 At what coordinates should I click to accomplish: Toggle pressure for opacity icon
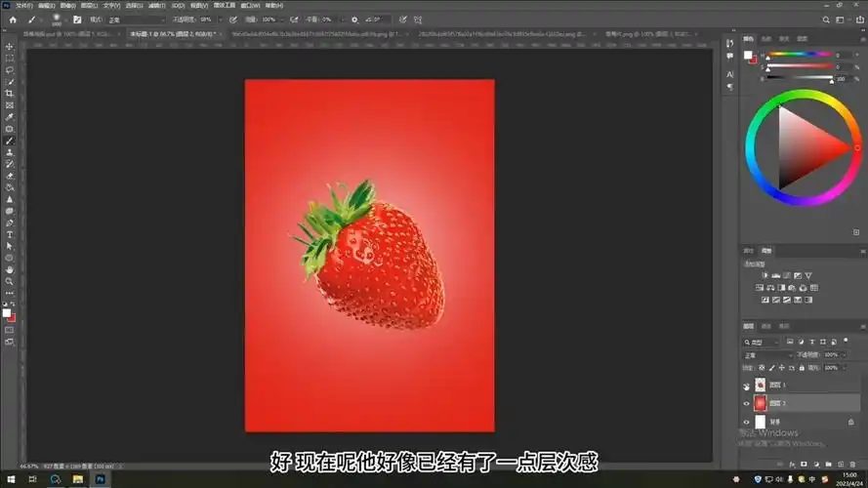click(x=233, y=20)
